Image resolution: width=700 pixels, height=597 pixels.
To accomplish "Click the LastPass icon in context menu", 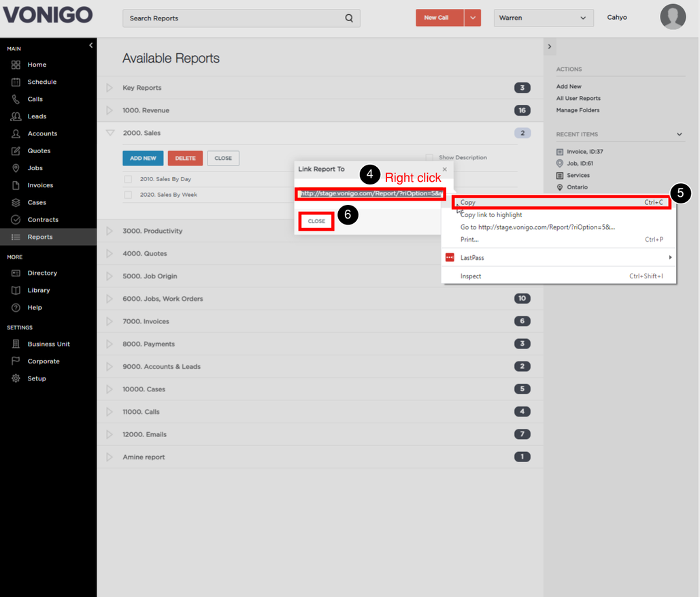I will click(x=450, y=257).
